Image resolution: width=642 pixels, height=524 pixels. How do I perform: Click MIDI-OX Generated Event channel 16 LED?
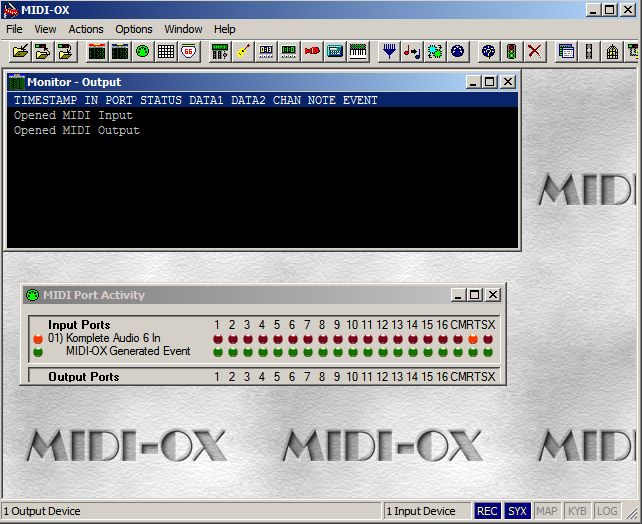click(x=443, y=352)
